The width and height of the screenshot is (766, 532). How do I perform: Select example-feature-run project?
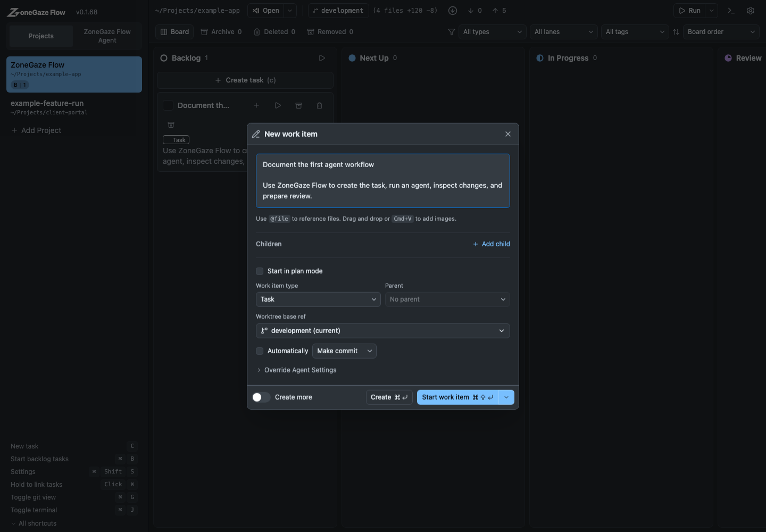[x=74, y=107]
